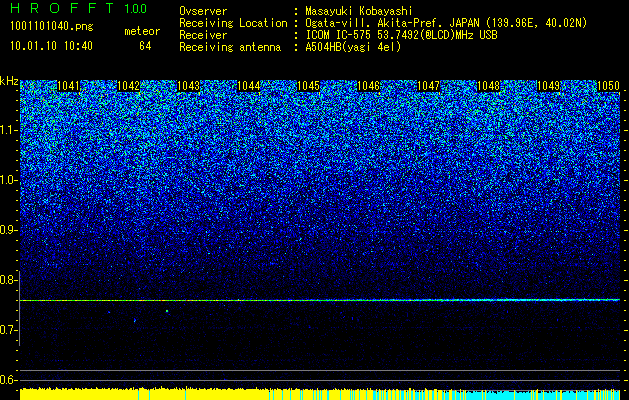The width and height of the screenshot is (629, 400).
Task: Click the 1042 time marker
Action: click(128, 86)
